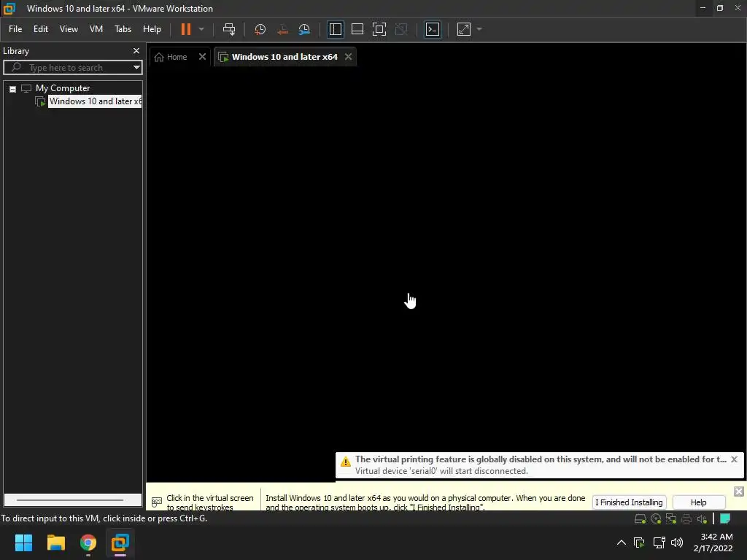Click the VMware tray icon in system tray
This screenshot has height=560, width=747.
pyautogui.click(x=639, y=542)
